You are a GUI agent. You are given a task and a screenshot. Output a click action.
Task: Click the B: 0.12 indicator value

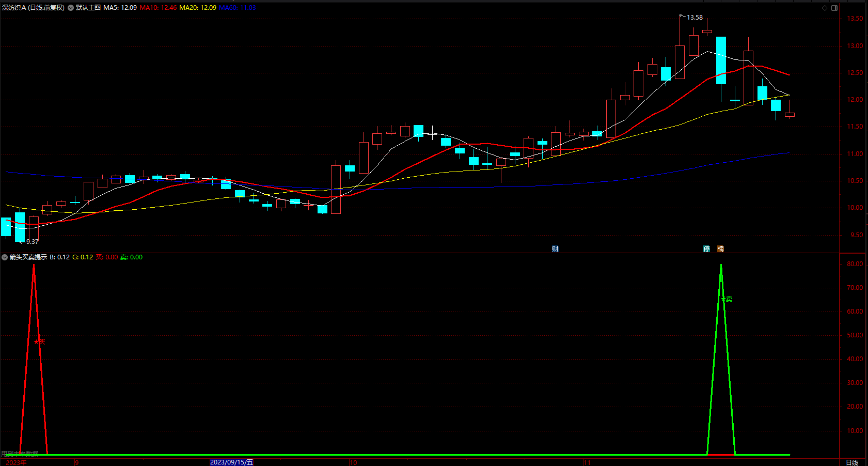point(60,257)
